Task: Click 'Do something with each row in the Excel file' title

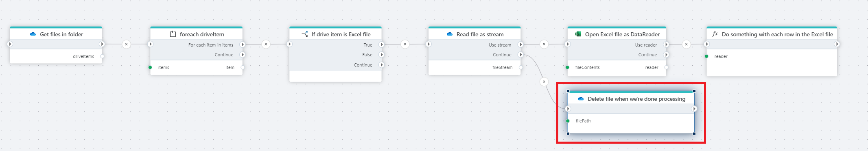Action: pos(778,34)
